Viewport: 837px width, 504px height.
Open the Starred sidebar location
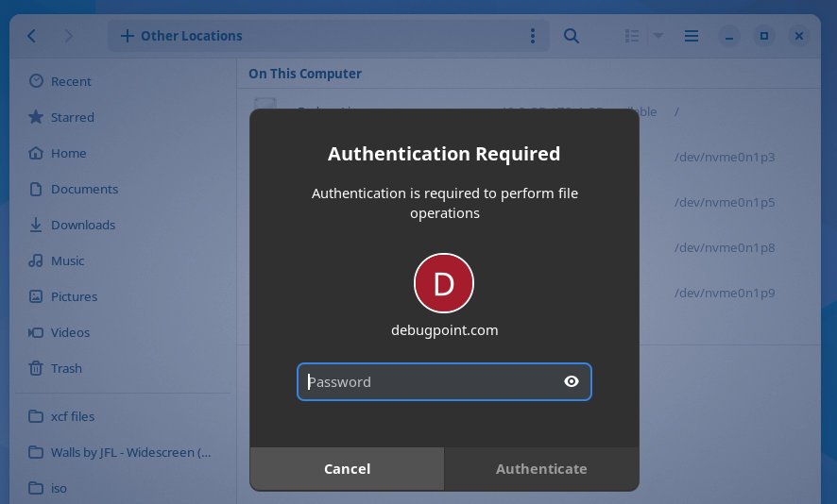72,117
